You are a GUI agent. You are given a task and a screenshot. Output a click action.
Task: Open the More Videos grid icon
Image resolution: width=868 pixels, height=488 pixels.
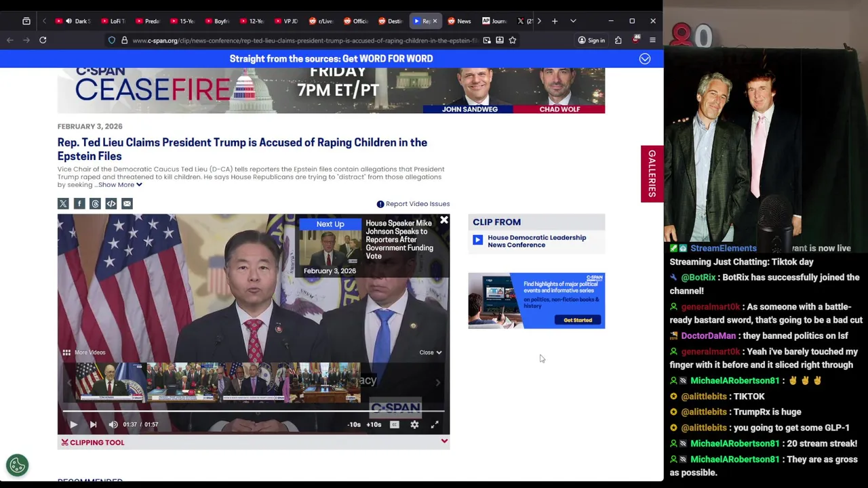pos(66,352)
